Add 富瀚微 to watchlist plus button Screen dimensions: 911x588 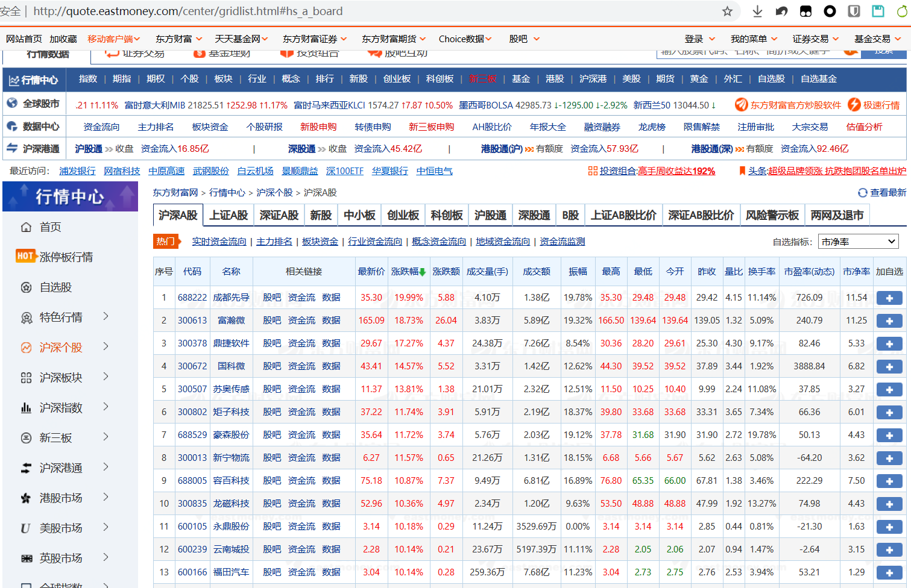(x=889, y=321)
